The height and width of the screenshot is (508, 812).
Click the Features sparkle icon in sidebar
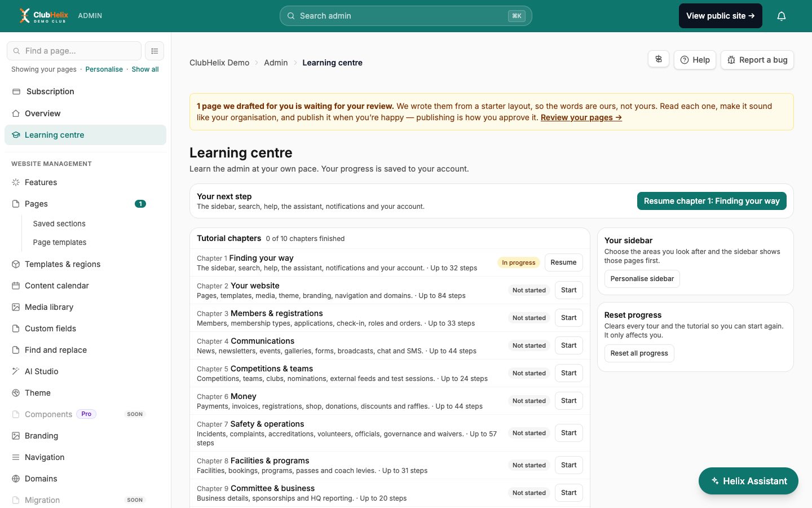(x=16, y=182)
